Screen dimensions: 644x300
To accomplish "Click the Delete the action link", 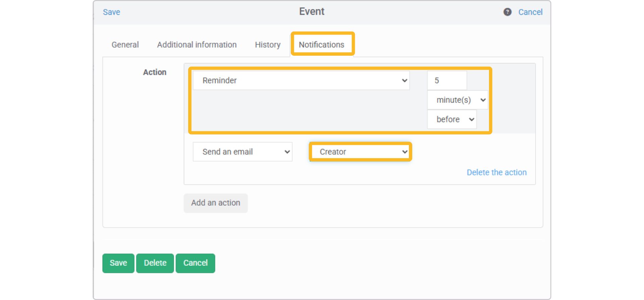I will (496, 172).
